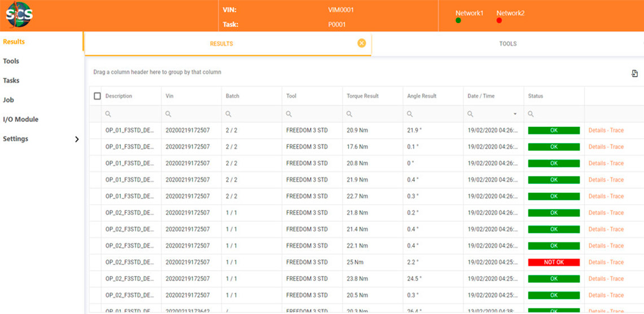Screen dimensions: 644x314
Task: Toggle the select-all checkbox in table header
Action: tap(97, 96)
